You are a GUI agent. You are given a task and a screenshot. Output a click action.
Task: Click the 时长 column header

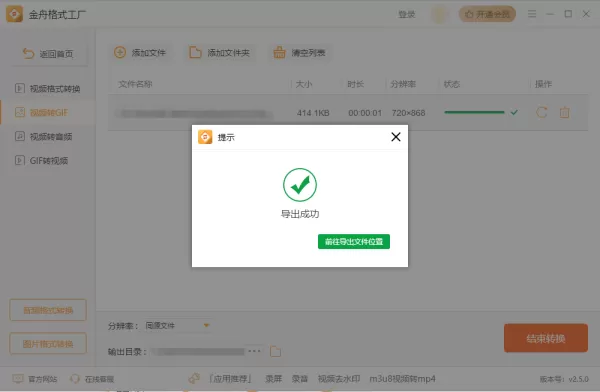(x=355, y=84)
